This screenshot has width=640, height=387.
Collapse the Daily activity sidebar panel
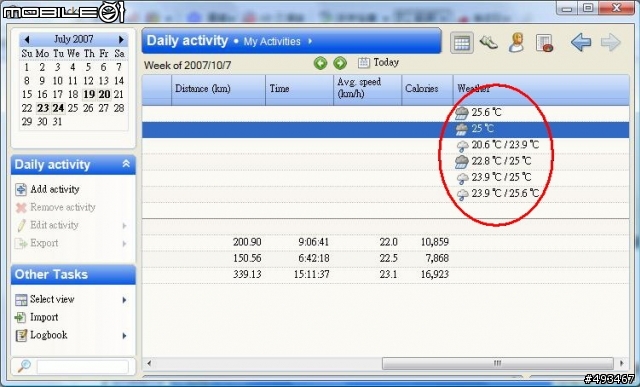point(126,164)
